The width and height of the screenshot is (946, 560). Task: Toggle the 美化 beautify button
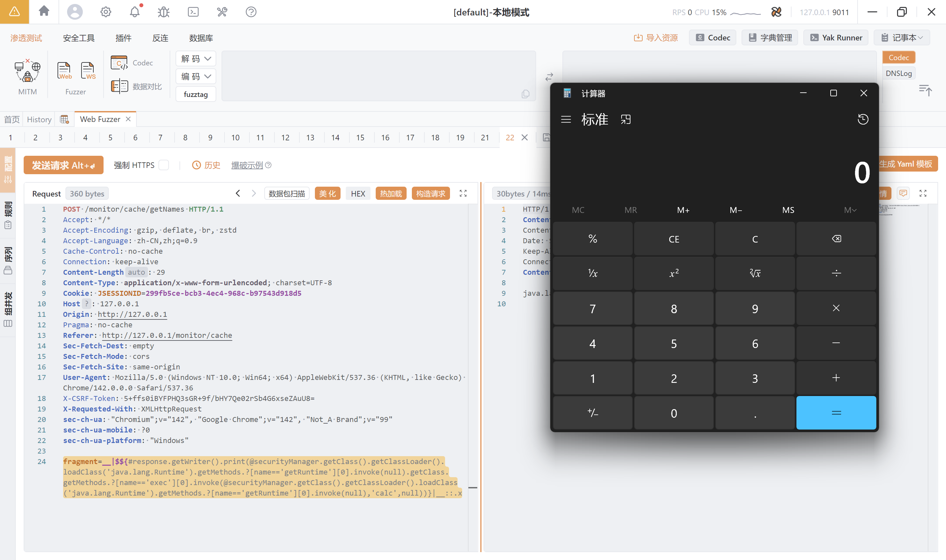point(327,194)
